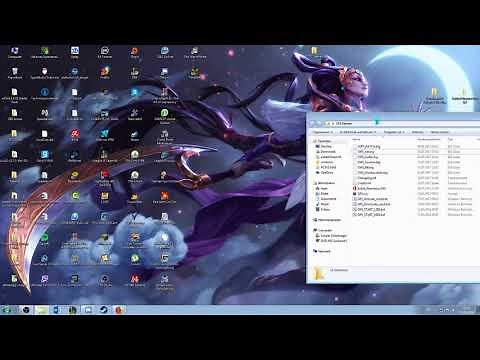Open the In Bibliothek aufnehmen dropdown

click(x=358, y=132)
